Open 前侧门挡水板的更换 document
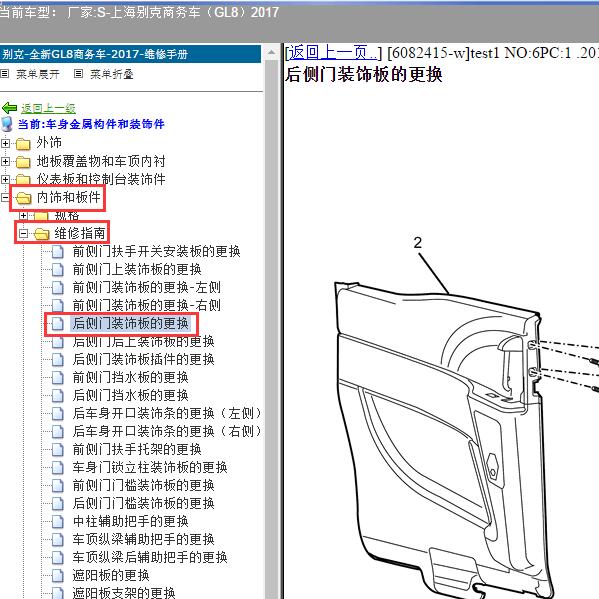The width and height of the screenshot is (599, 599). click(x=130, y=377)
